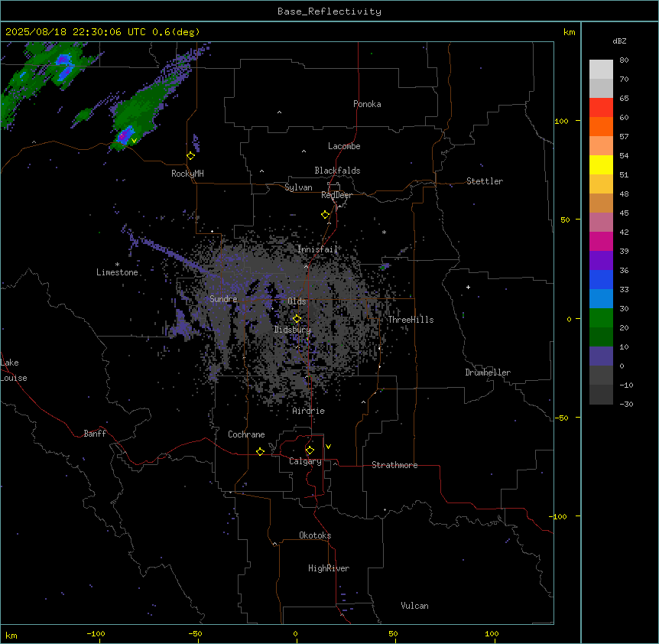
Task: Click the Limestone label
Action: click(x=117, y=272)
